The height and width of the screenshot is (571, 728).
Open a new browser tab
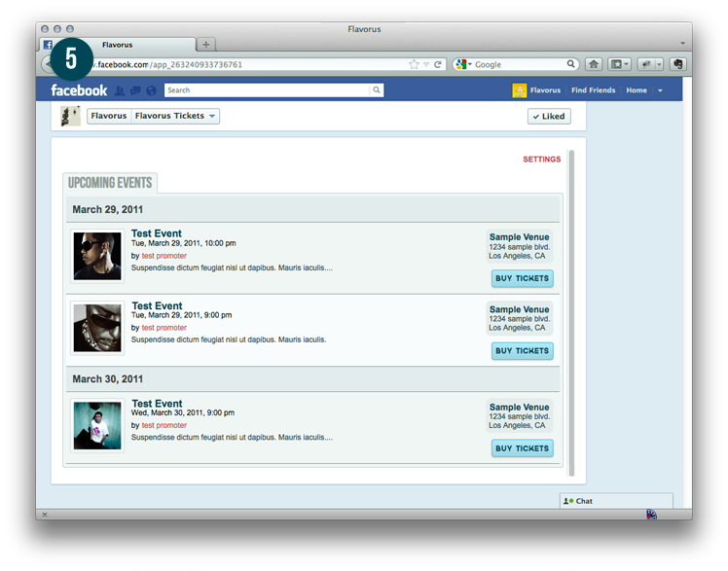coord(205,45)
